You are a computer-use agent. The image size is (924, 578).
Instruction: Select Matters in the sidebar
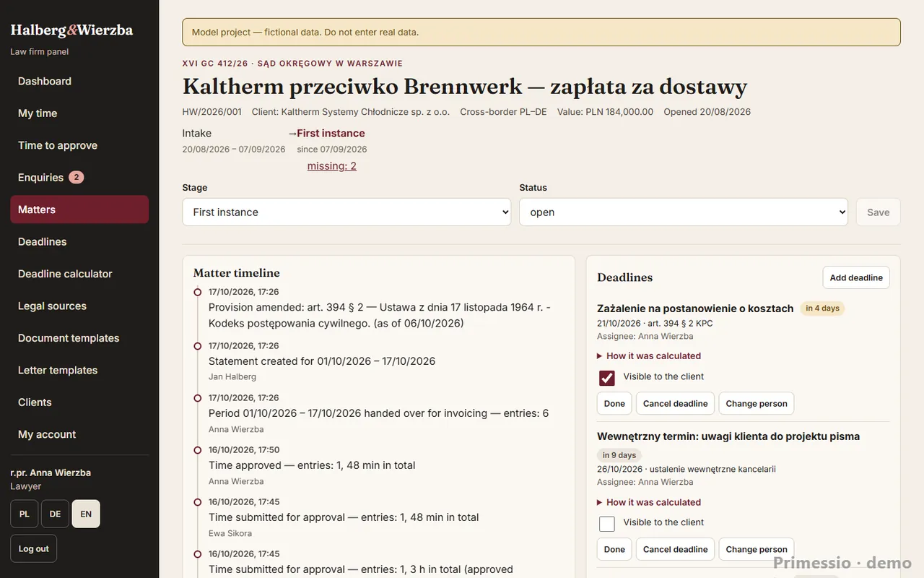point(79,210)
